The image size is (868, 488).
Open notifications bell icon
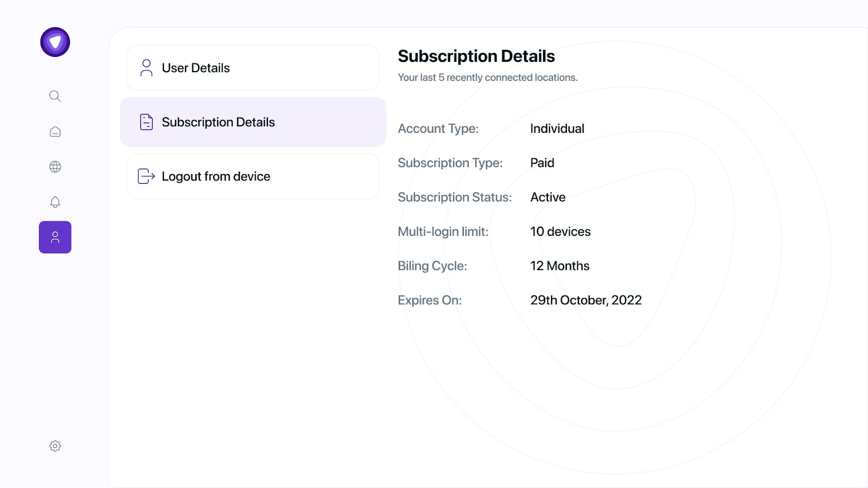[x=55, y=202]
